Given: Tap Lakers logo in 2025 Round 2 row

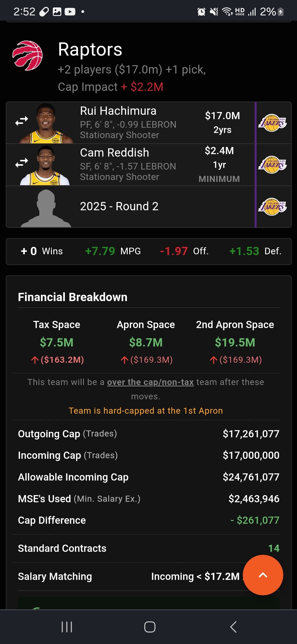Looking at the screenshot, I should click(x=272, y=207).
